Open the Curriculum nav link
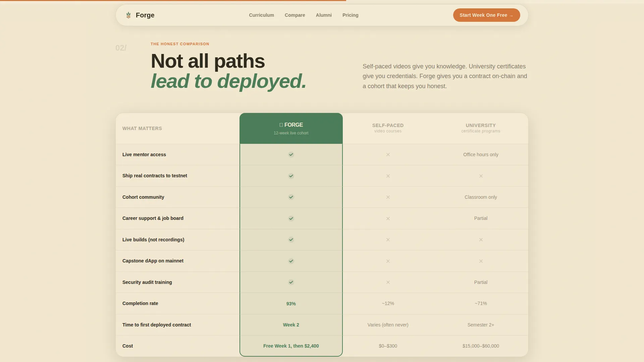This screenshot has height=362, width=644. click(x=261, y=15)
